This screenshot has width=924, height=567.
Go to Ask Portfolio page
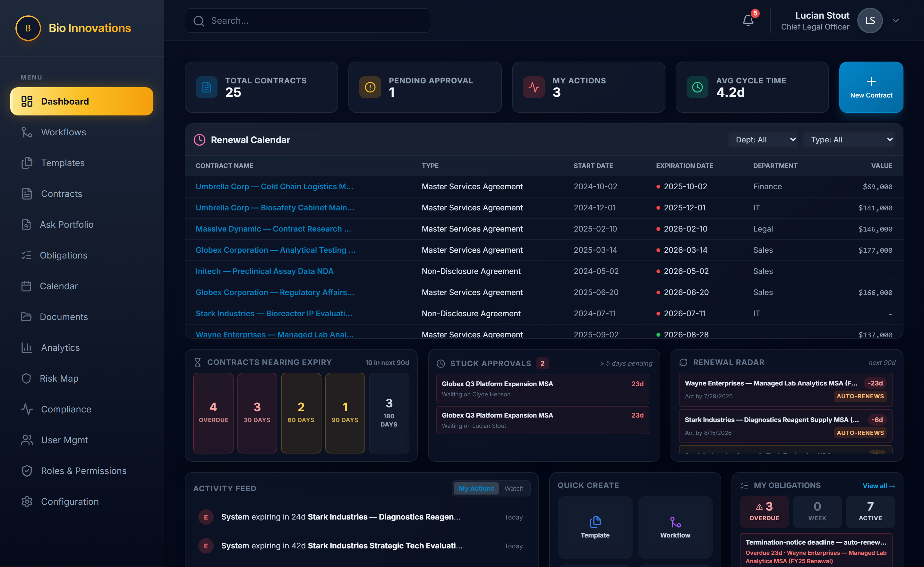(82, 224)
